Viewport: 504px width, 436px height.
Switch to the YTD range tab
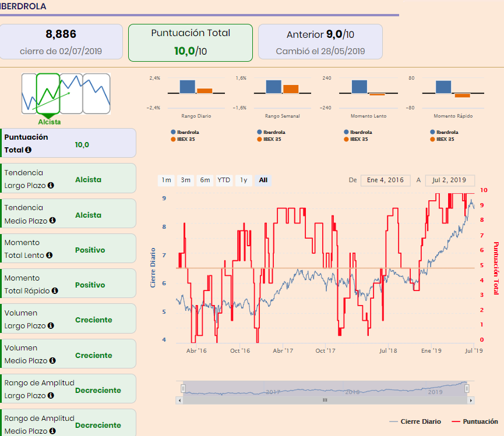(224, 180)
